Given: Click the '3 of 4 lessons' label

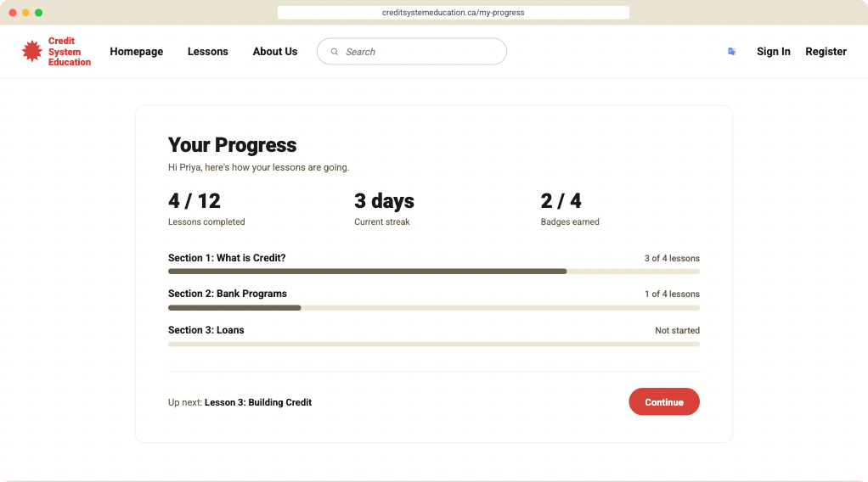Looking at the screenshot, I should (x=672, y=259).
